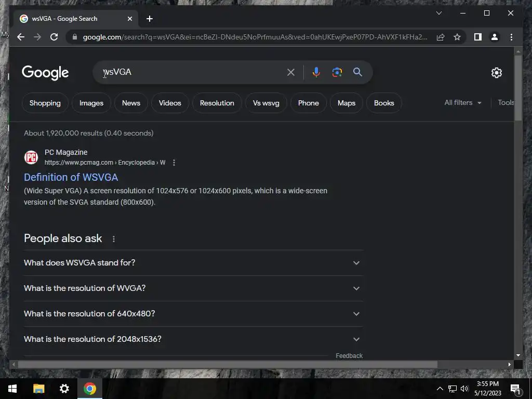The height and width of the screenshot is (399, 532).
Task: Close the wsVGA Google Search tab
Action: 129,19
